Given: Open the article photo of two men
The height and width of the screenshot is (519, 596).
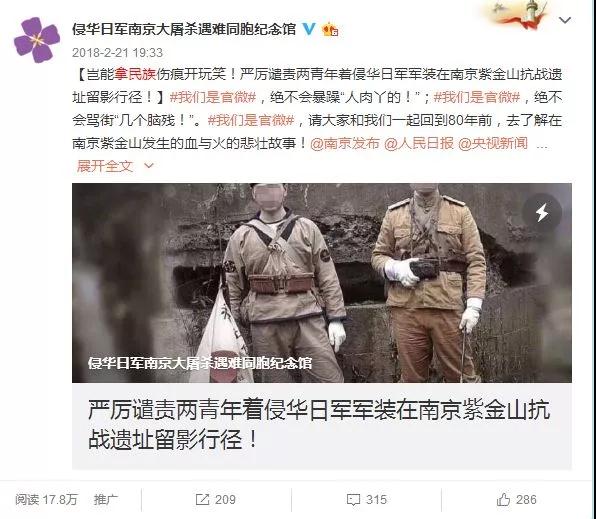Looking at the screenshot, I should [x=322, y=283].
